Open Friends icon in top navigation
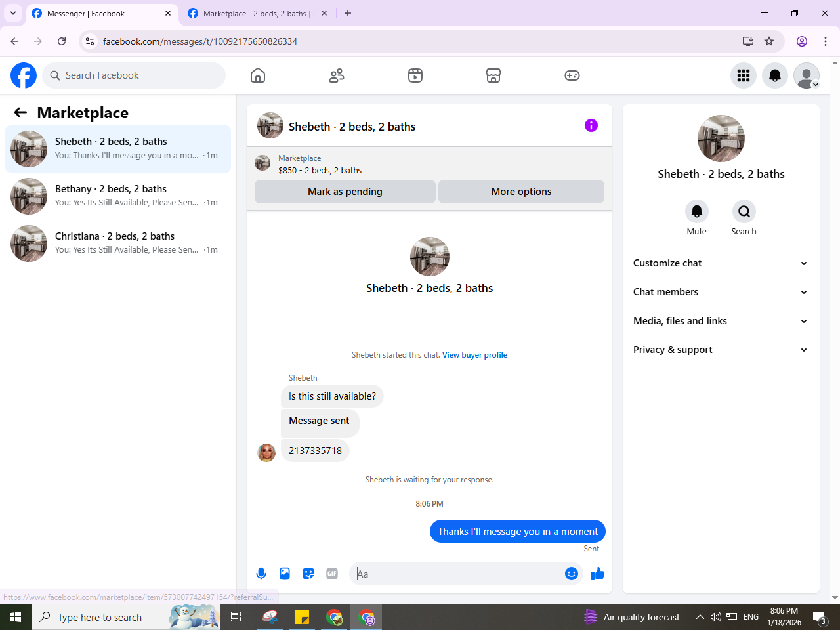This screenshot has width=840, height=630. coord(337,75)
